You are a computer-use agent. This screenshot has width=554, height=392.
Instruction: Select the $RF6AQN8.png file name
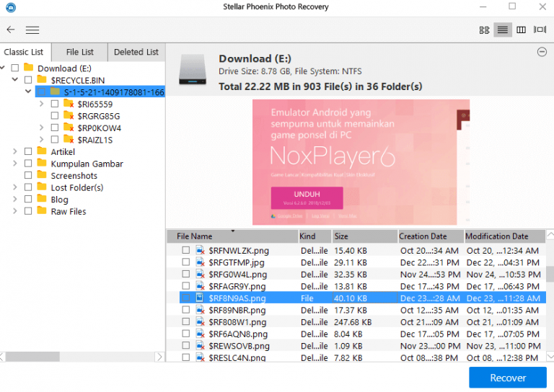click(238, 334)
